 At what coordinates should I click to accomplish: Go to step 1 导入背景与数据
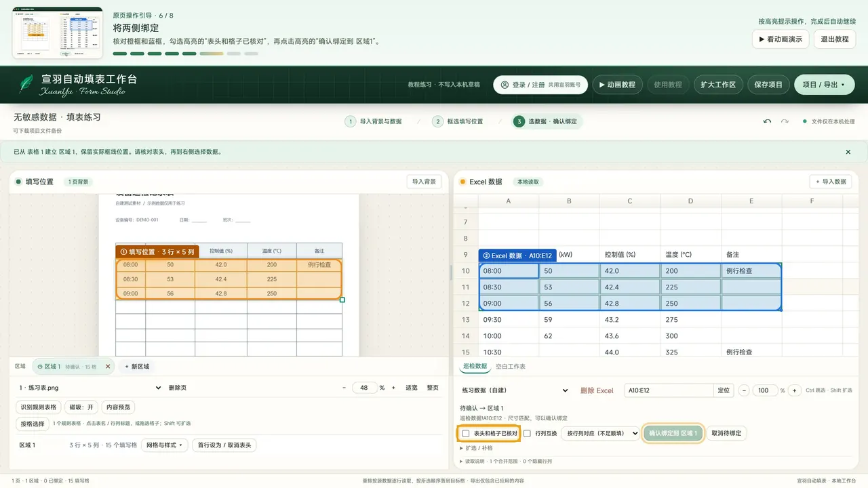point(374,121)
